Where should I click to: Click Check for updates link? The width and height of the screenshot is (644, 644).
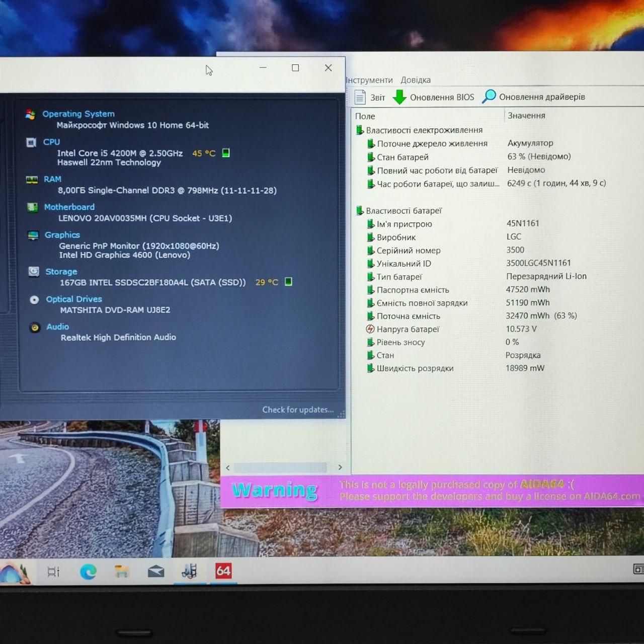click(298, 410)
